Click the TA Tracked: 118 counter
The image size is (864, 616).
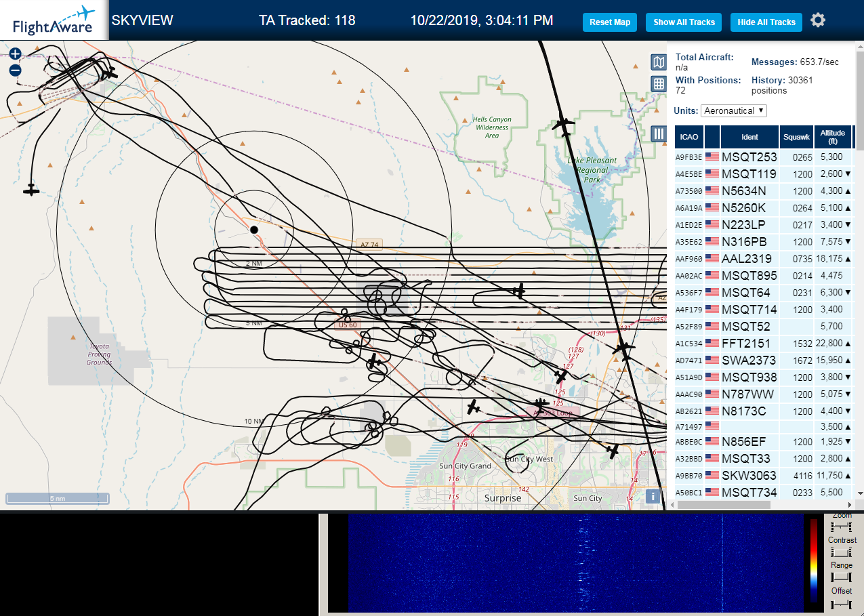[x=307, y=20]
